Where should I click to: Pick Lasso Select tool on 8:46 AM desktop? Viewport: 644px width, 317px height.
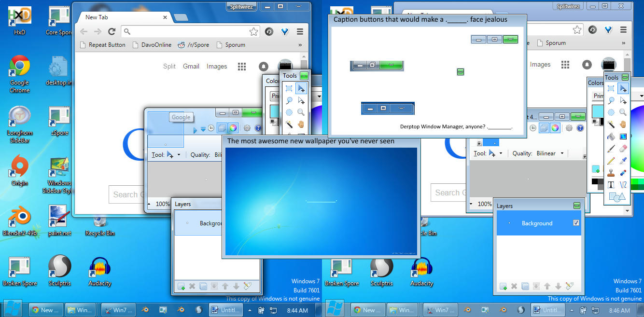click(611, 100)
